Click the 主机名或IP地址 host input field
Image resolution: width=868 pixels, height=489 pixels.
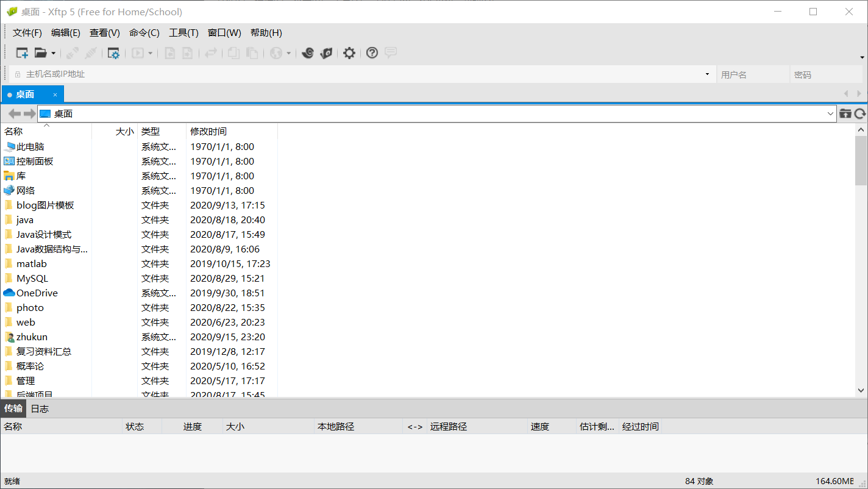(x=363, y=74)
